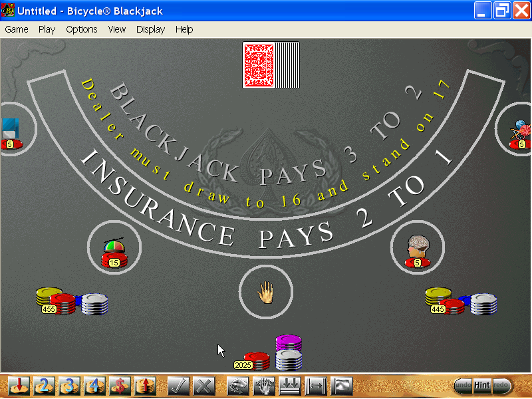Click the red chip stack labeled 2025
The width and height of the screenshot is (532, 399).
click(x=256, y=361)
